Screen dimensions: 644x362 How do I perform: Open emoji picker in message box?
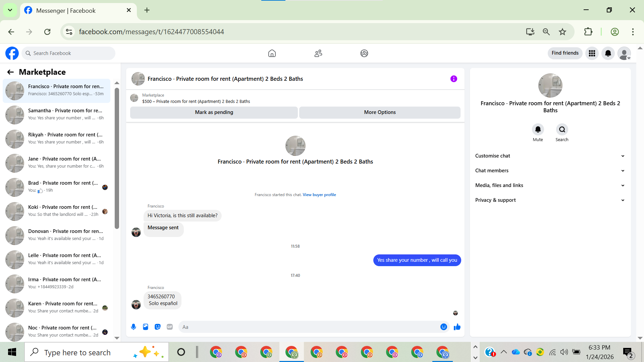[443, 327]
